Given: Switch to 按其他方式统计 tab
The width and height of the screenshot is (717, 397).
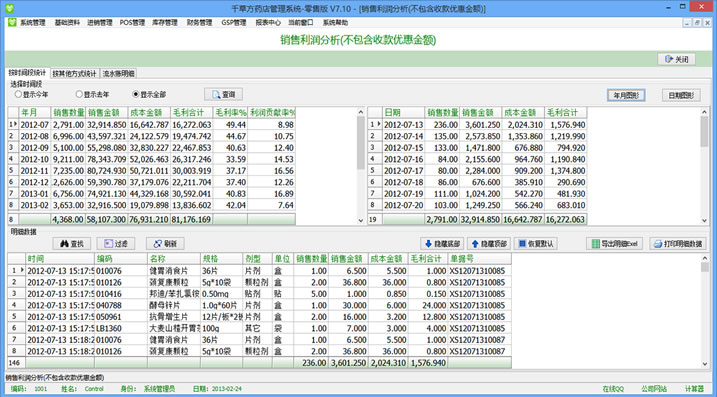Looking at the screenshot, I should [74, 73].
